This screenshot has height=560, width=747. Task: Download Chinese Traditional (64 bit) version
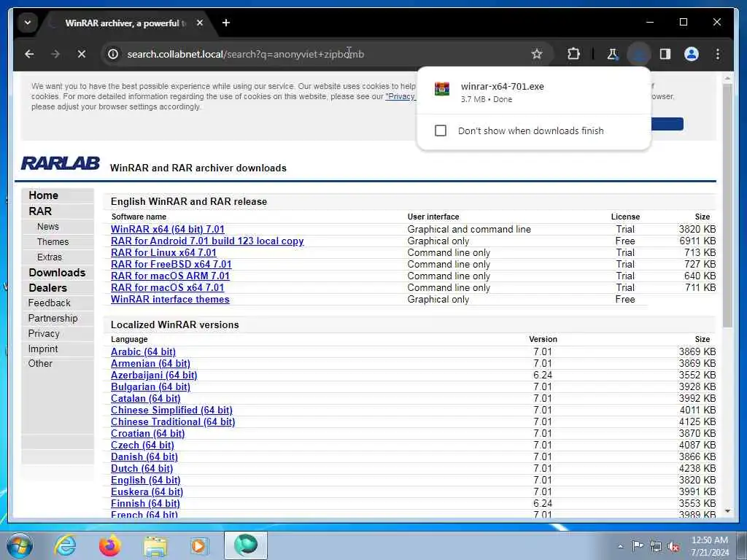click(173, 422)
